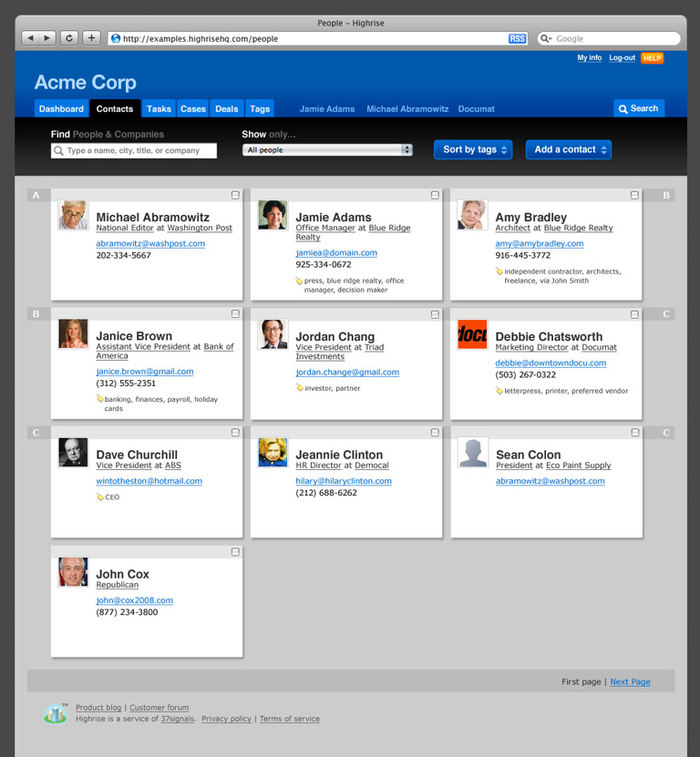
Task: Click the tag icon on Debbie Chatsworth card
Action: (x=499, y=391)
